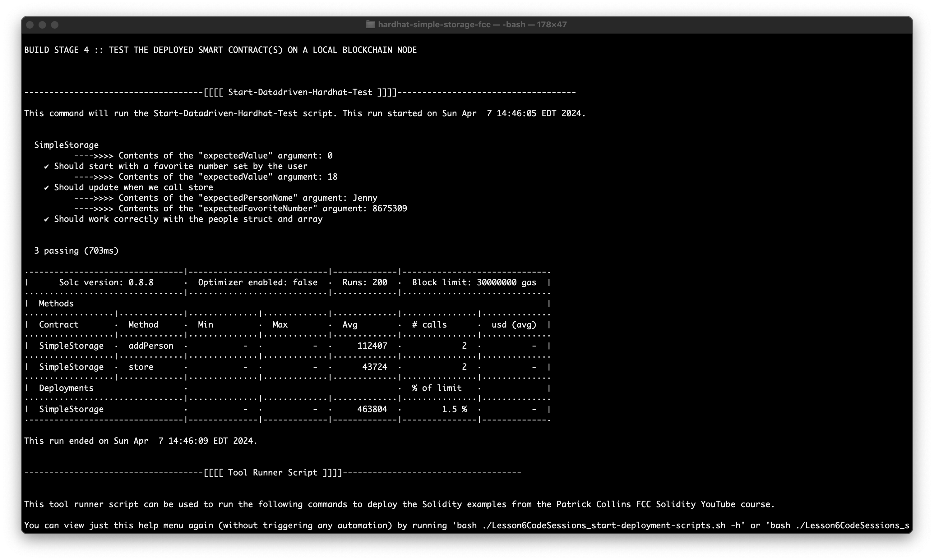Click the folder proxy icon in title bar

pyautogui.click(x=370, y=25)
